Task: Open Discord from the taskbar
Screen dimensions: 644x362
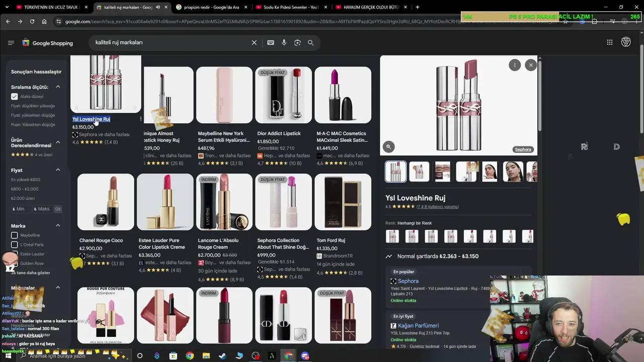Action: 305,356
